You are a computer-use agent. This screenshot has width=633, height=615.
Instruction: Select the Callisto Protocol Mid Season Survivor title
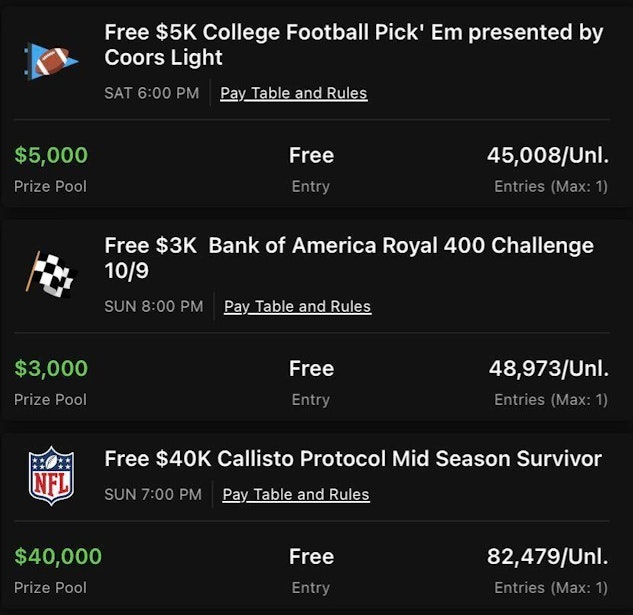(353, 459)
